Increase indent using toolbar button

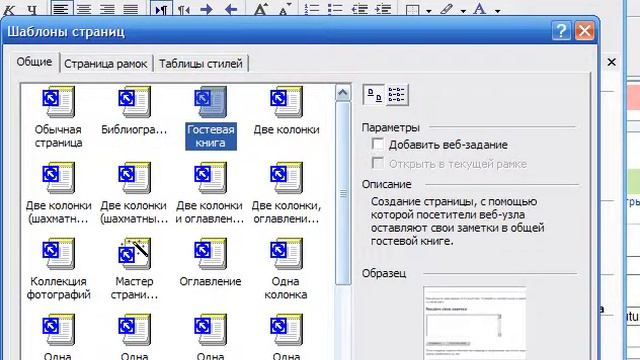(383, 9)
